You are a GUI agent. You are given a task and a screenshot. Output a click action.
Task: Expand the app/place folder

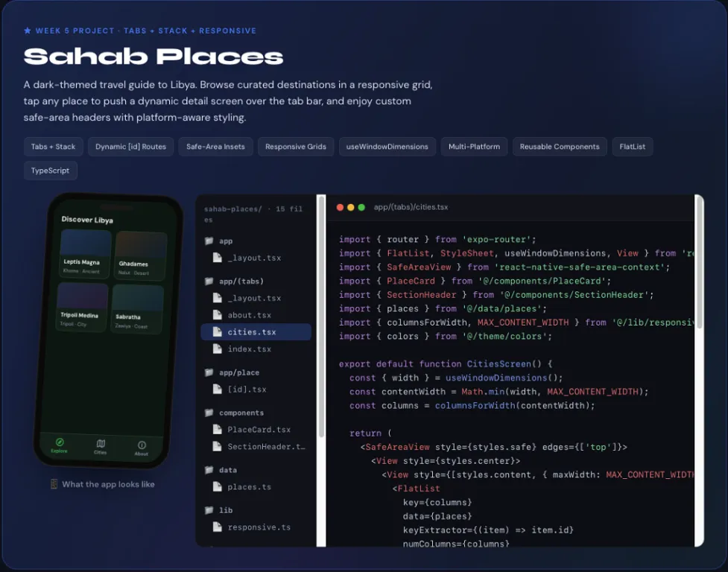click(x=232, y=372)
